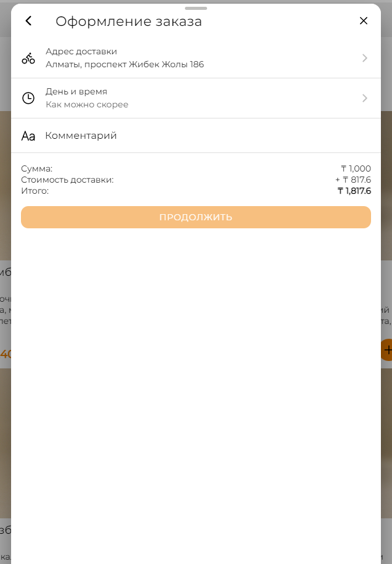Select the Как можно скорее time option
Viewport: 392px width, 564px height.
tap(87, 105)
